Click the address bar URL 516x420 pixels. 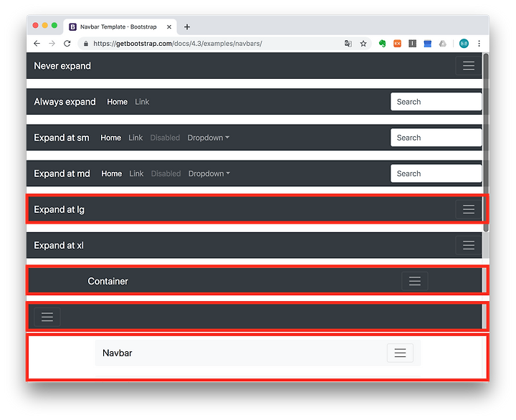pyautogui.click(x=178, y=44)
